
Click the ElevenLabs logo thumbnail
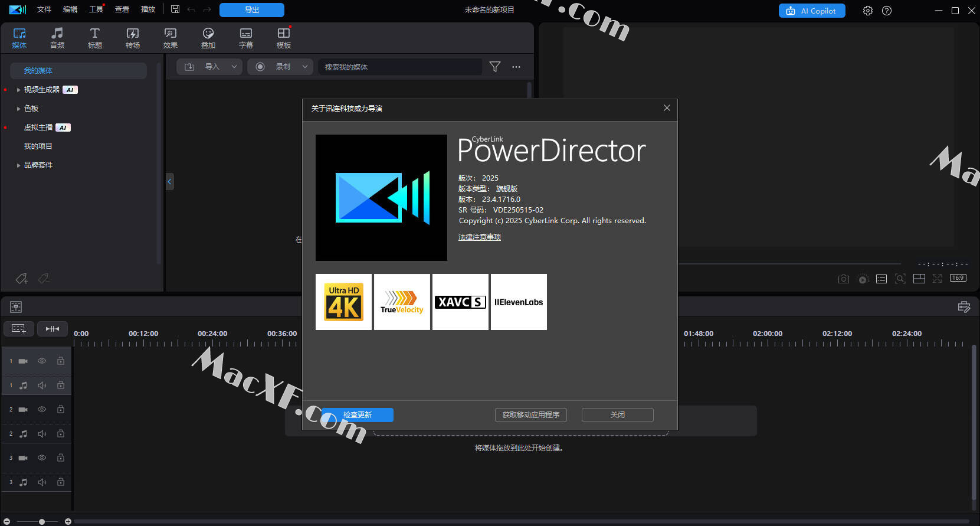tap(519, 302)
